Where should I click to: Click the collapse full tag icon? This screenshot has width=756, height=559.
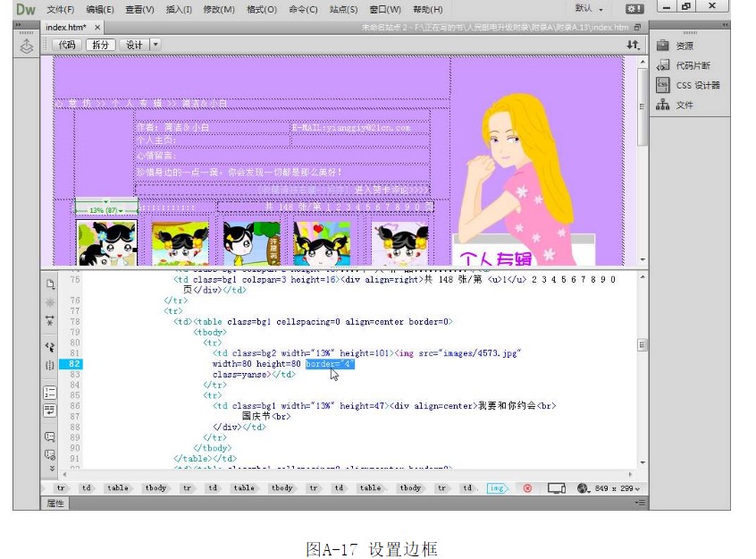coord(50,302)
